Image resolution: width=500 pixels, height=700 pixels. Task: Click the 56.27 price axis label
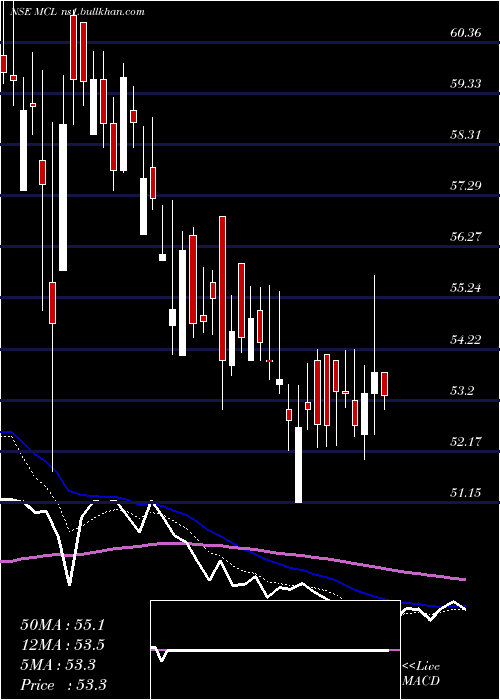466,237
